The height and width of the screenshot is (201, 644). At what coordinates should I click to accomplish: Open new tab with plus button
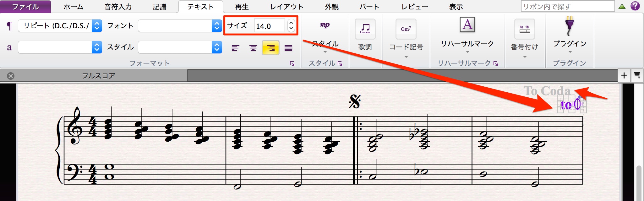pos(624,75)
